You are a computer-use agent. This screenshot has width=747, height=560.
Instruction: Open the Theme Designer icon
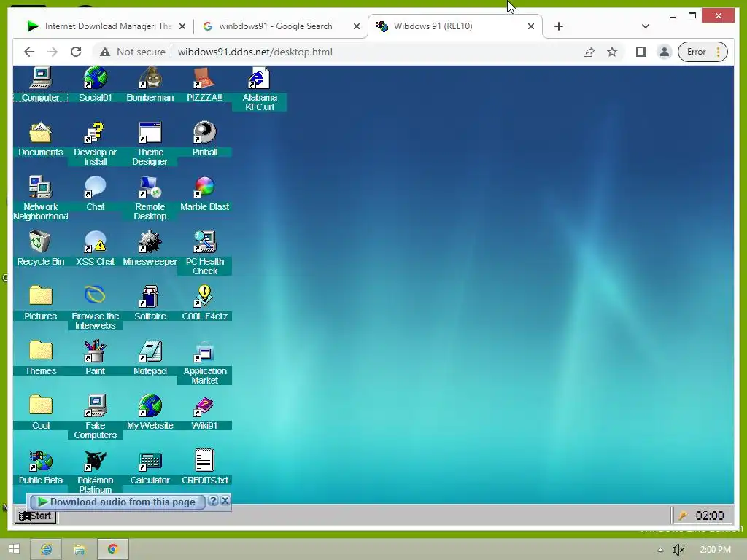pyautogui.click(x=150, y=144)
